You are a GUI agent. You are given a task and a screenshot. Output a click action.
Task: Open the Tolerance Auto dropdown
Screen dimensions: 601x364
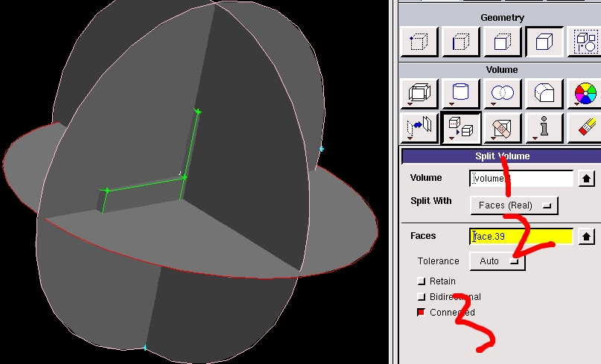pos(497,261)
